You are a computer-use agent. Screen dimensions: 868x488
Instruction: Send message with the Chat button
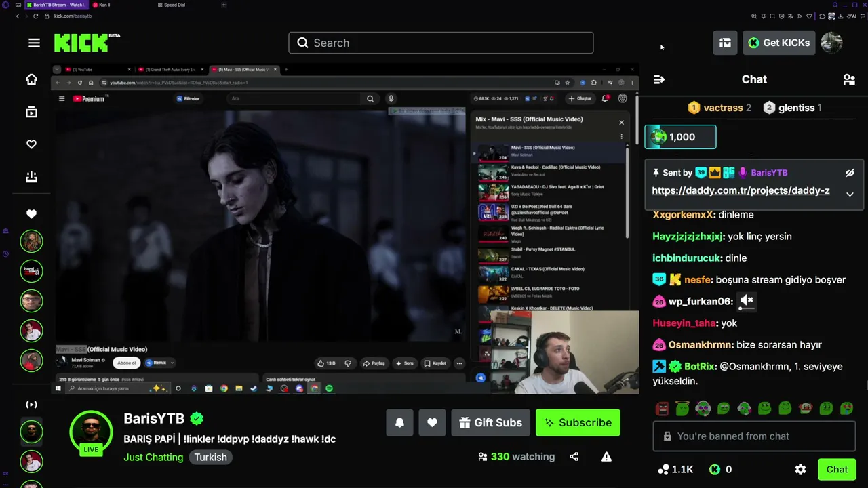tap(837, 469)
